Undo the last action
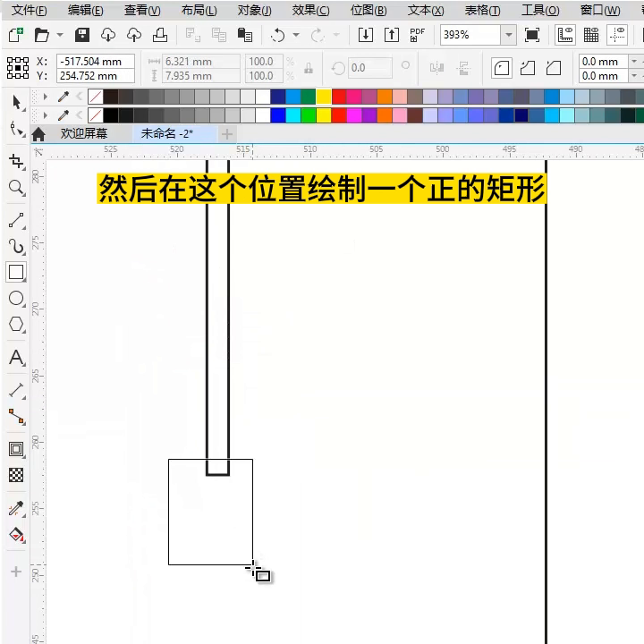644x644 pixels. pyautogui.click(x=278, y=35)
